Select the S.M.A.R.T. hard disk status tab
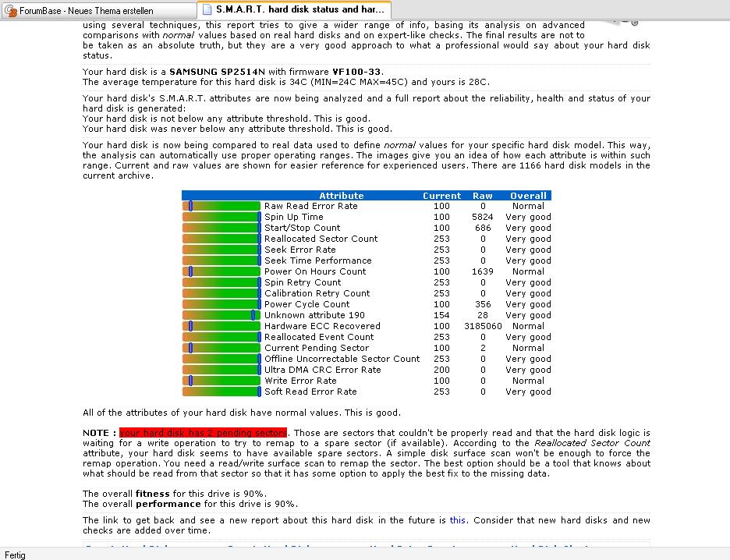Screen dimensions: 730x560 click(294, 10)
